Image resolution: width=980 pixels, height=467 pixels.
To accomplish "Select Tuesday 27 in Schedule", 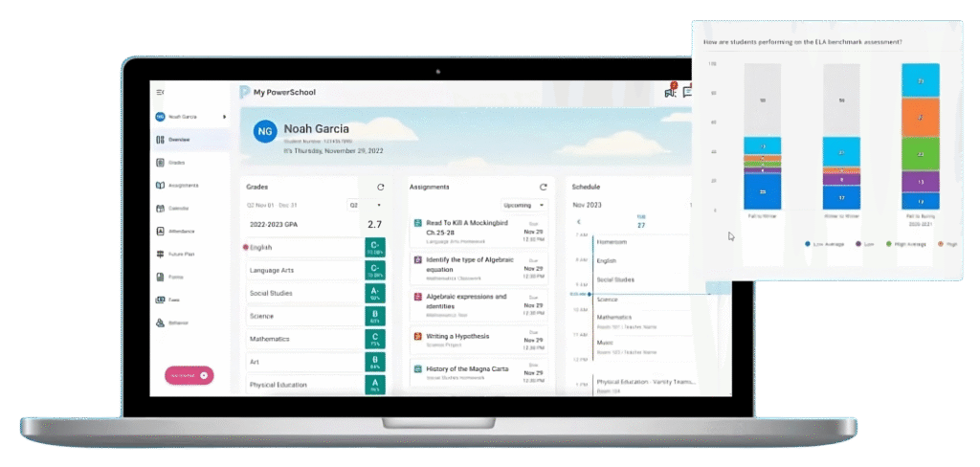I will tap(641, 222).
